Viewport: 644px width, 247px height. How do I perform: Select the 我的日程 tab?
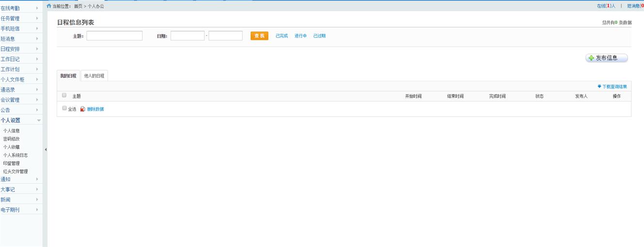(x=68, y=76)
